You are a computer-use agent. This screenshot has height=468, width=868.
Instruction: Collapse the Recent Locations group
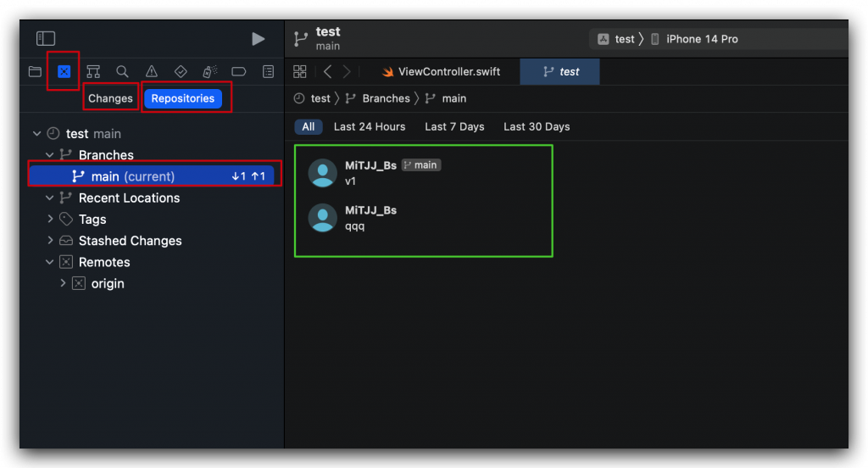(49, 198)
